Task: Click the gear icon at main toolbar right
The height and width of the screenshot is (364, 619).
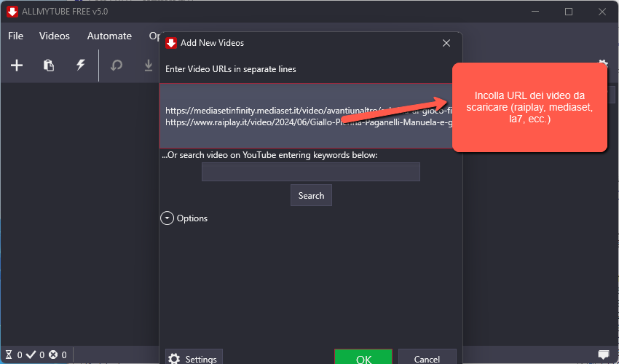Action: 603,63
